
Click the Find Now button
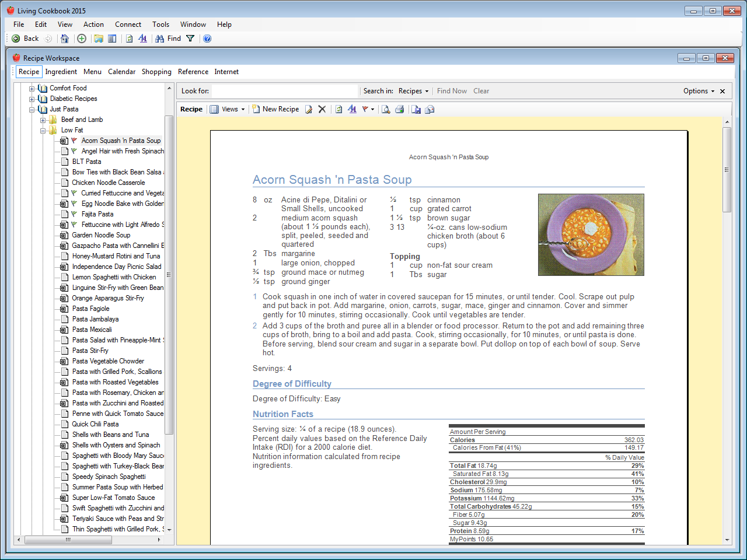click(x=452, y=91)
